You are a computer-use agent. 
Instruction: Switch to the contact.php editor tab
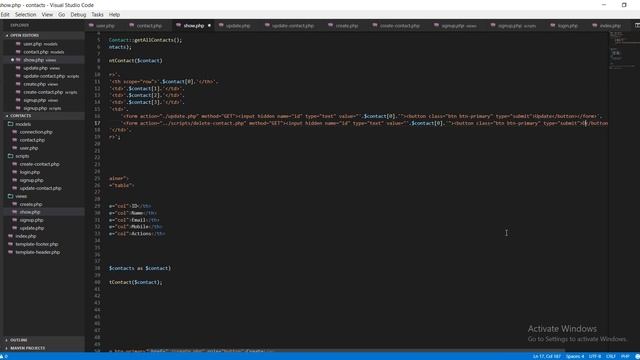click(x=149, y=26)
